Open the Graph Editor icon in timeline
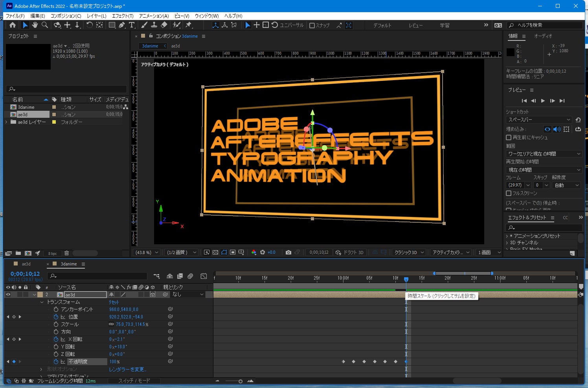 click(x=204, y=276)
